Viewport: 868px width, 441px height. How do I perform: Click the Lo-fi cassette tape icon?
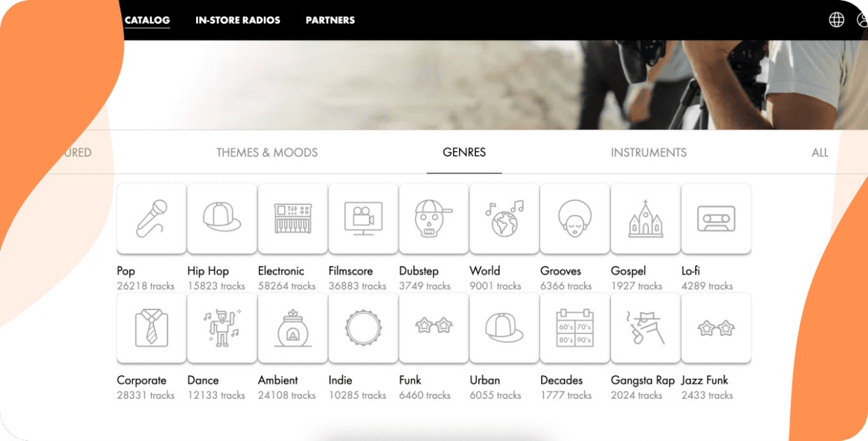point(716,218)
